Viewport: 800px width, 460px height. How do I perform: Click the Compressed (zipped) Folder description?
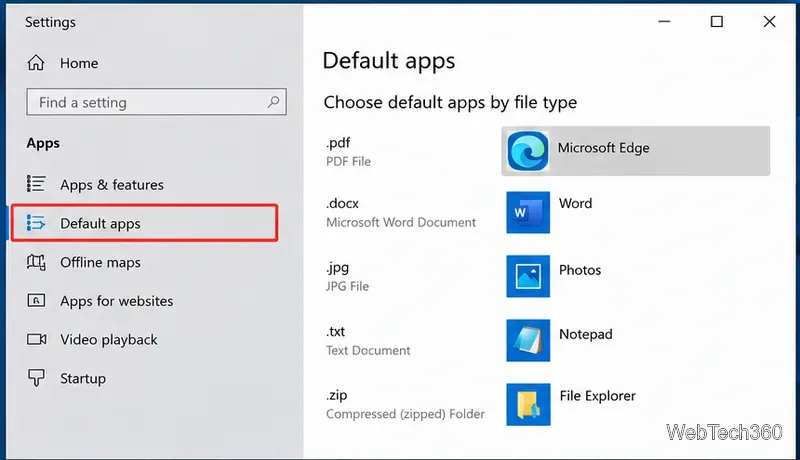pos(405,414)
